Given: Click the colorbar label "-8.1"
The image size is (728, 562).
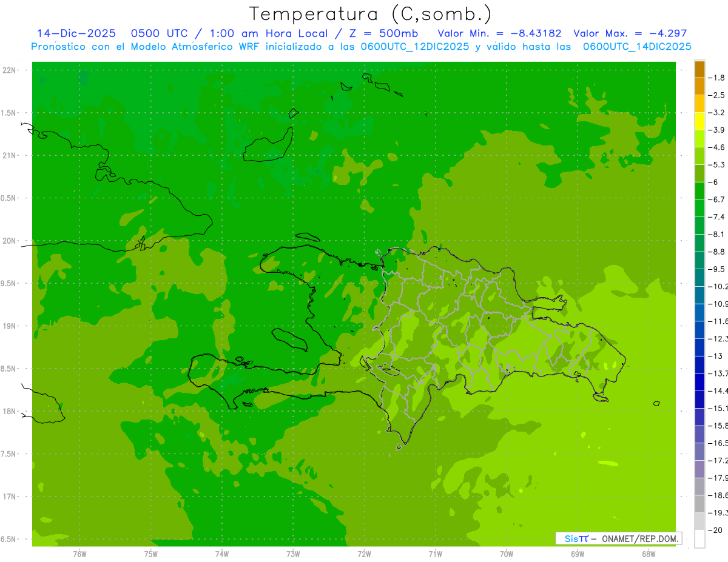Looking at the screenshot, I should [717, 235].
